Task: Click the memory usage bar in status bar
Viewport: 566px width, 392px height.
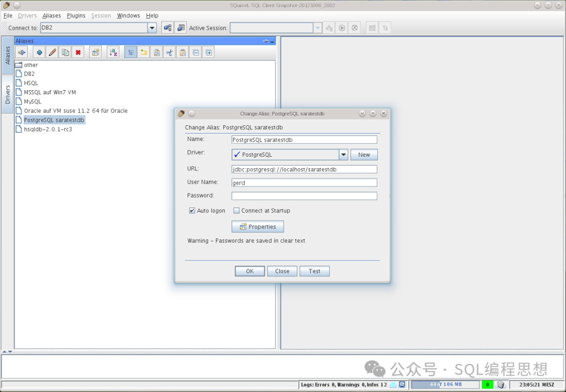Action: pyautogui.click(x=445, y=385)
